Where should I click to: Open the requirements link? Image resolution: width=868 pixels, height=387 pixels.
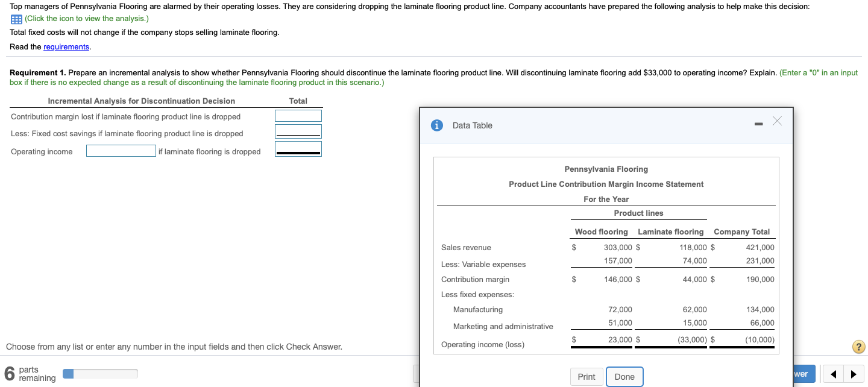(66, 46)
